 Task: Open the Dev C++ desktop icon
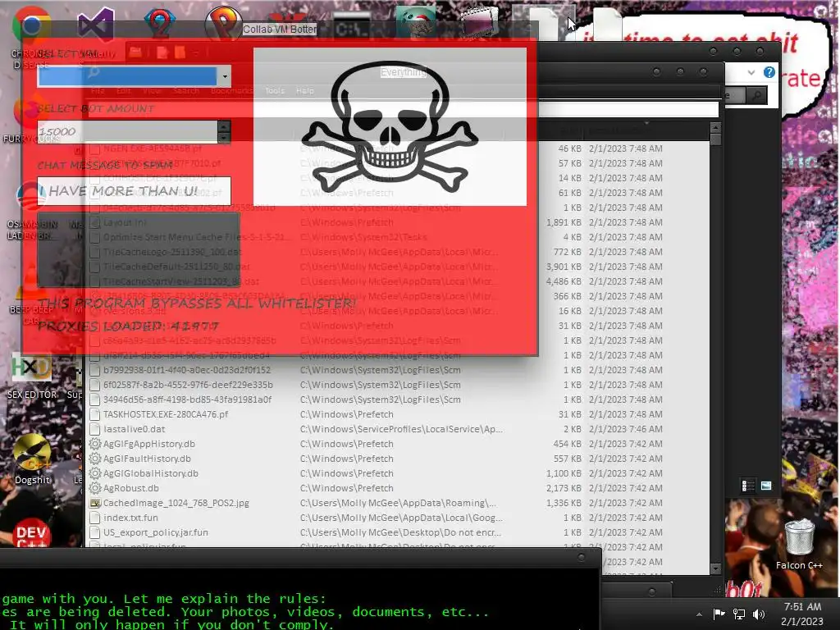(x=32, y=532)
